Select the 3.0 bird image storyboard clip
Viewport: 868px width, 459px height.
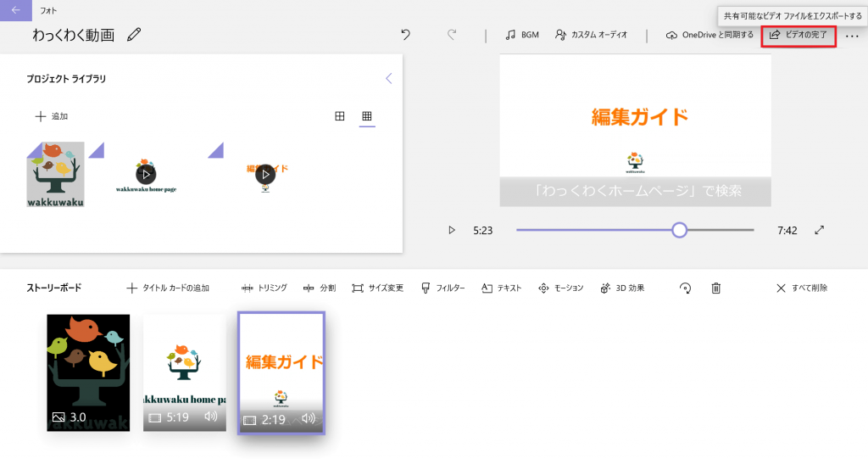[88, 372]
